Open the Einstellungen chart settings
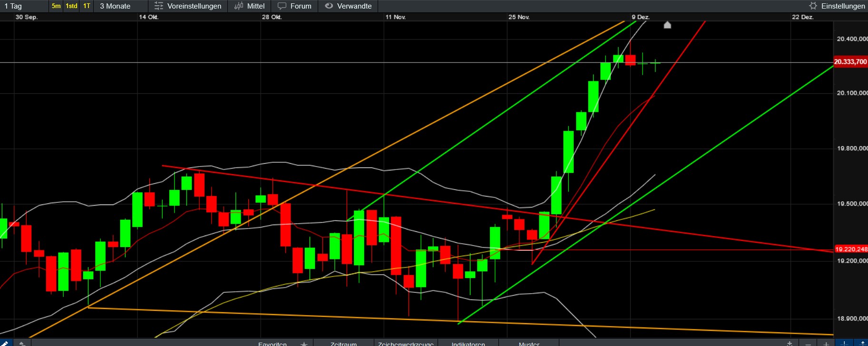Viewport: 868px width, 346px height. pos(837,6)
